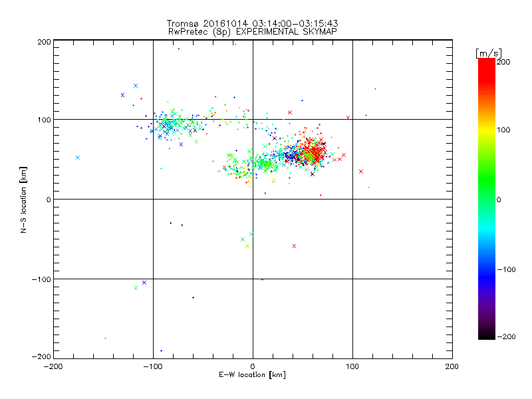Click the colorbar label '0'
Screen dimensions: 532x399
point(499,199)
